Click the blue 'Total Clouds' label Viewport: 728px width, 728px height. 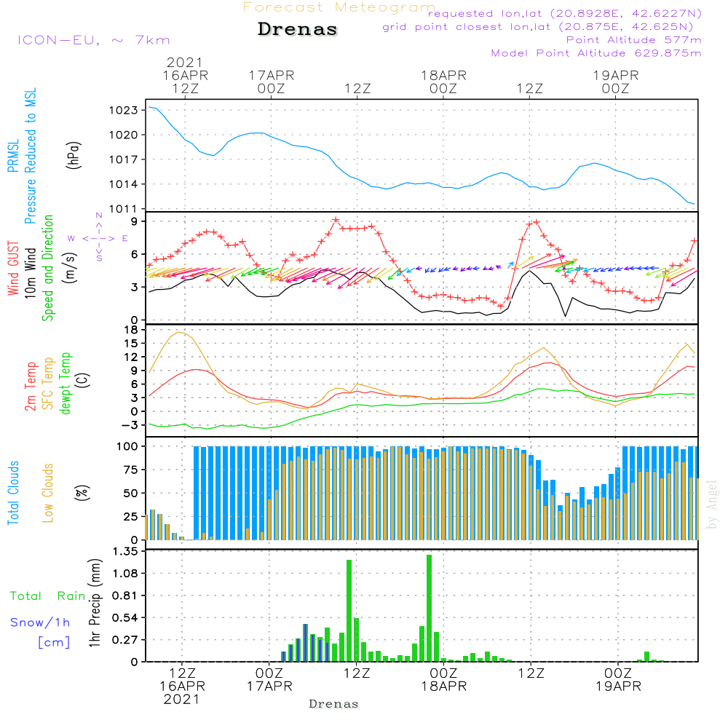coord(13,493)
